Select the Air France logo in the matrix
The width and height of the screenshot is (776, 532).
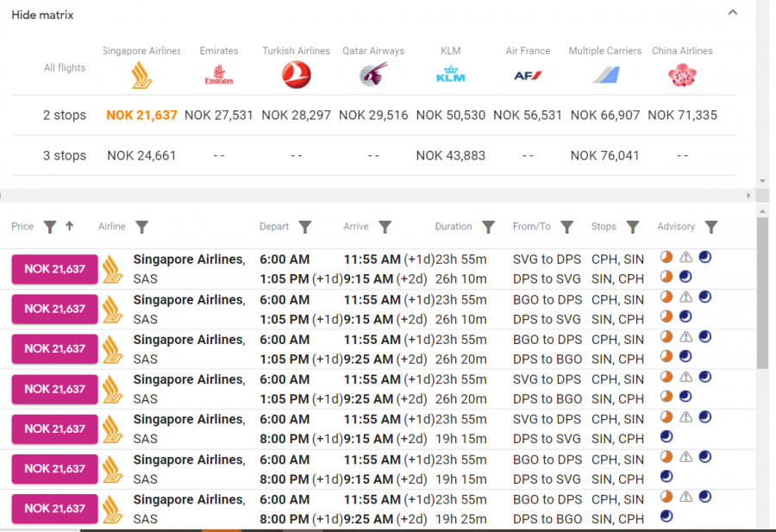528,75
